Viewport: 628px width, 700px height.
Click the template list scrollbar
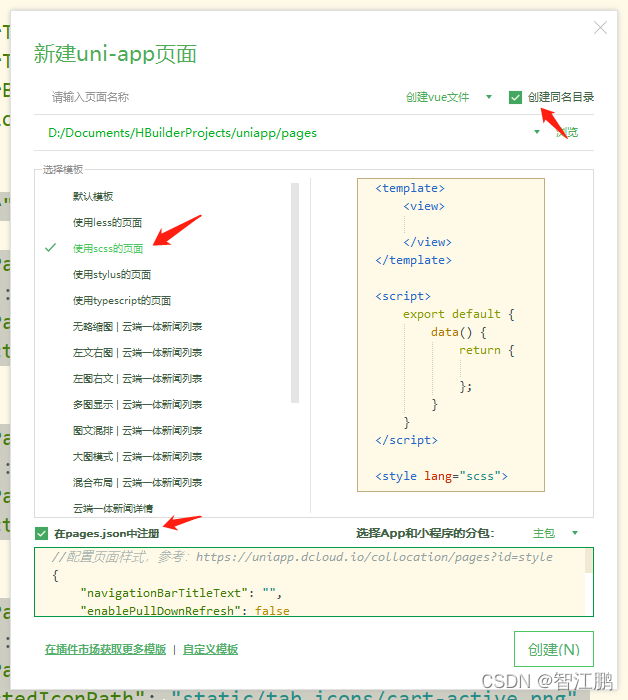[295, 292]
